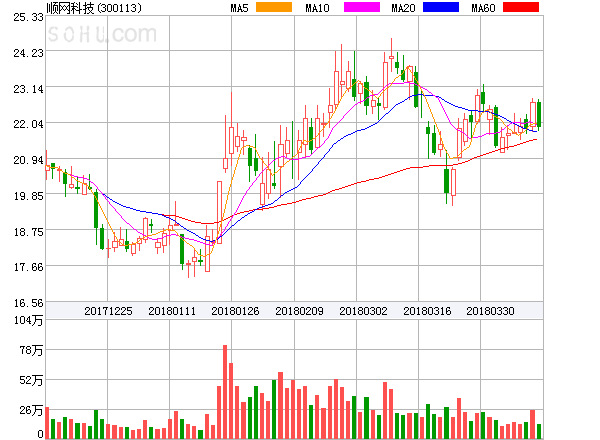Click the MA60 legend label

pos(483,8)
